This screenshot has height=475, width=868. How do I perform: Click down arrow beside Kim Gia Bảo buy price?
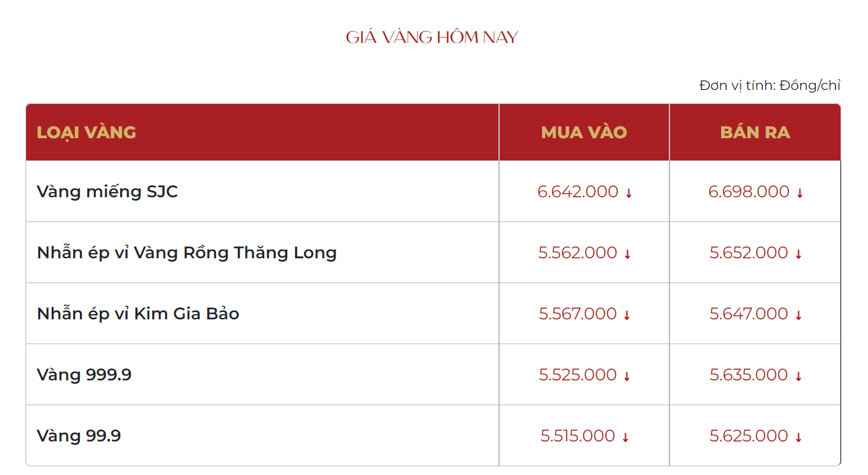click(x=627, y=315)
